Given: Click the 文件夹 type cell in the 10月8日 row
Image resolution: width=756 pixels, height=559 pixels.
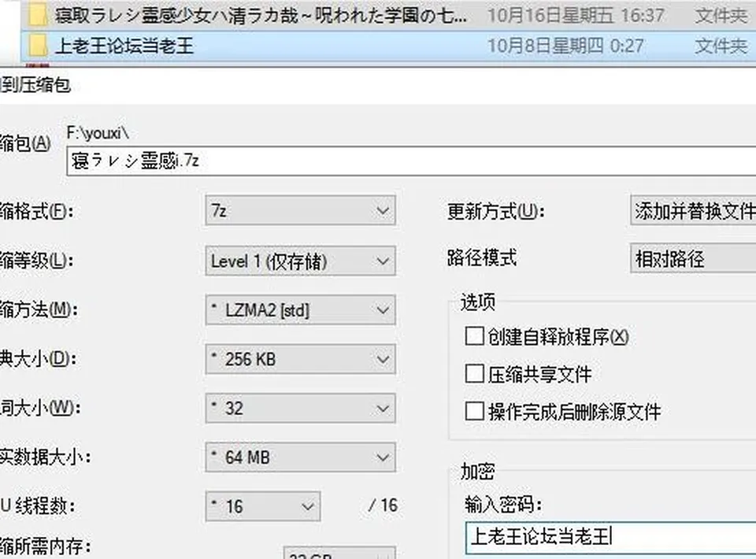Looking at the screenshot, I should pos(721,46).
